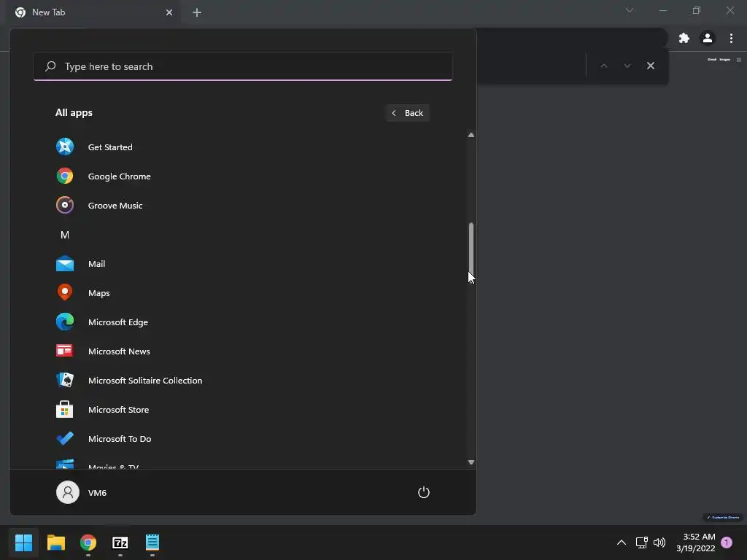This screenshot has width=747, height=560.
Task: Click the volume speaker tray icon
Action: (659, 542)
